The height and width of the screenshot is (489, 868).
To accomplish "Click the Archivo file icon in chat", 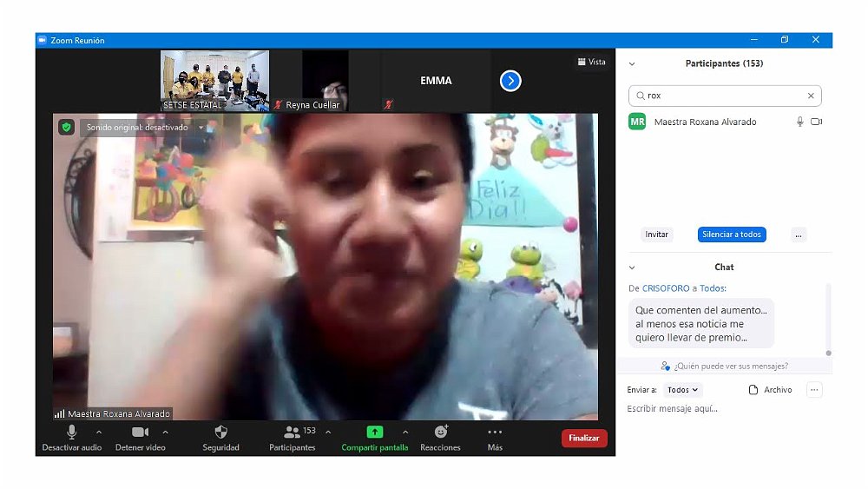I will (x=753, y=390).
